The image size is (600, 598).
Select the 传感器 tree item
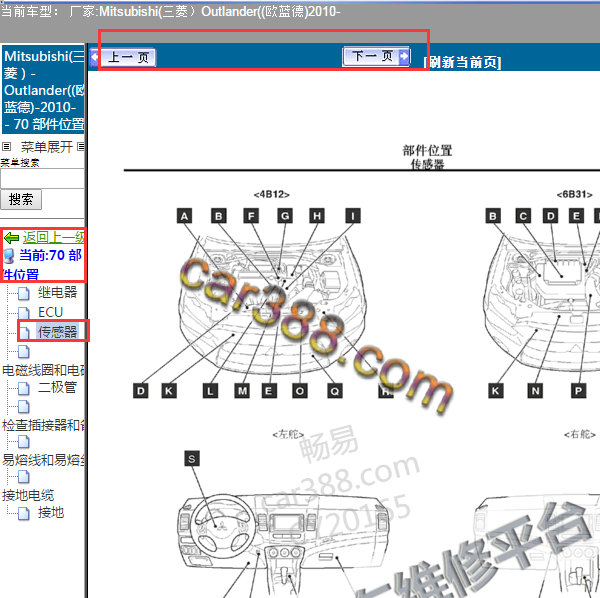(57, 332)
